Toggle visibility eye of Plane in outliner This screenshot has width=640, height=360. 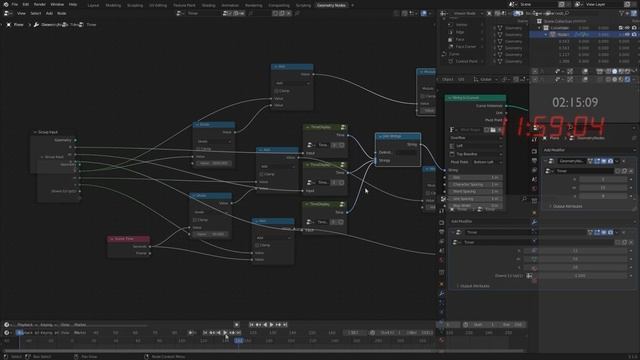click(x=627, y=35)
